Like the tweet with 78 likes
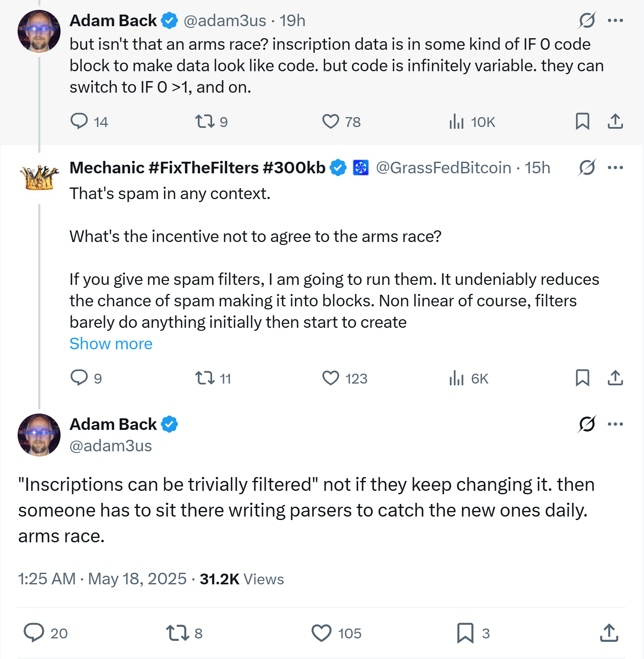644x659 pixels. coord(331,121)
